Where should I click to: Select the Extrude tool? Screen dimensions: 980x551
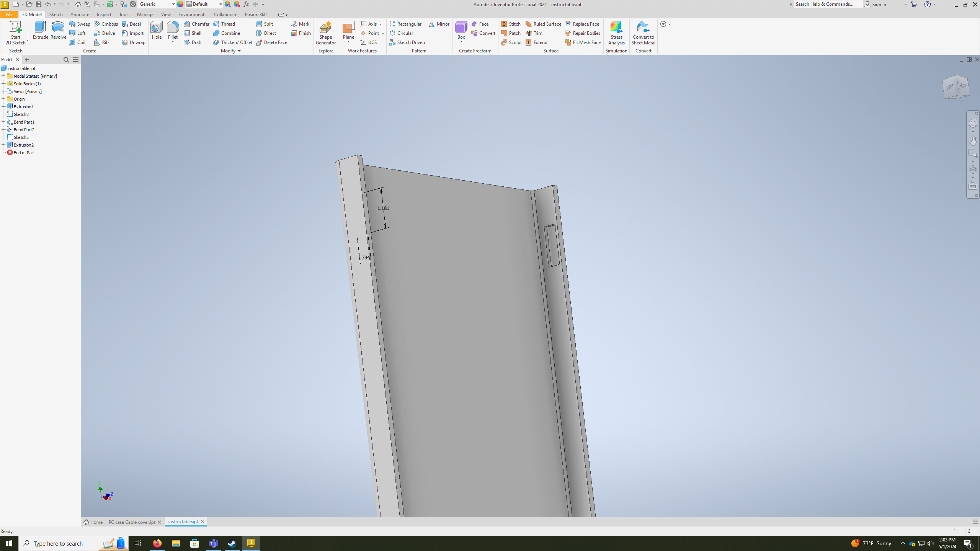coord(40,31)
